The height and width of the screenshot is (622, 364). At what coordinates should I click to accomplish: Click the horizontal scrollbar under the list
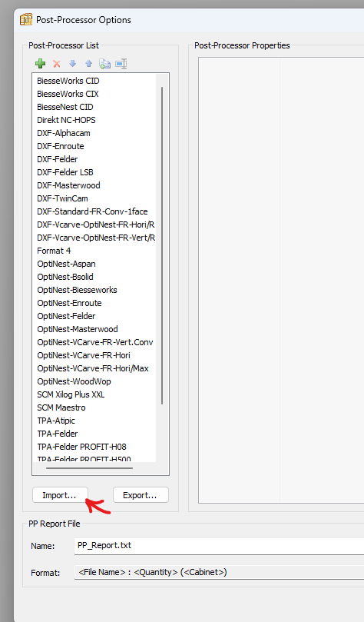point(89,468)
